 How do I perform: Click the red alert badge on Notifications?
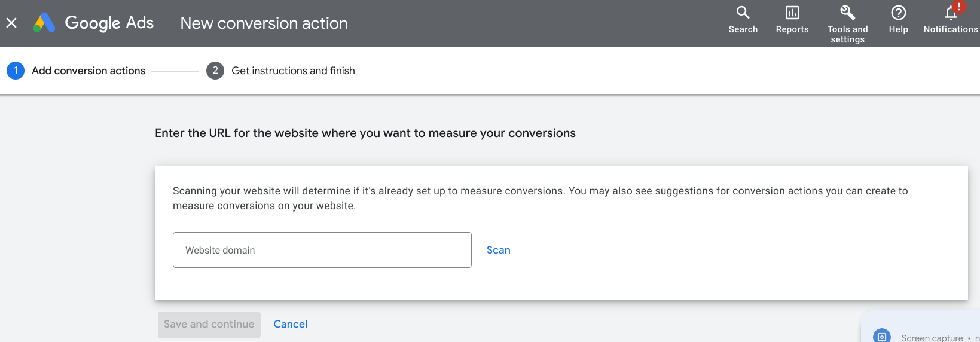pyautogui.click(x=958, y=7)
